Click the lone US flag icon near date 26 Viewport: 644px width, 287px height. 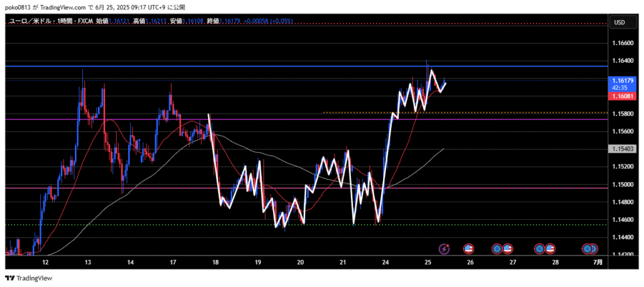[469, 249]
